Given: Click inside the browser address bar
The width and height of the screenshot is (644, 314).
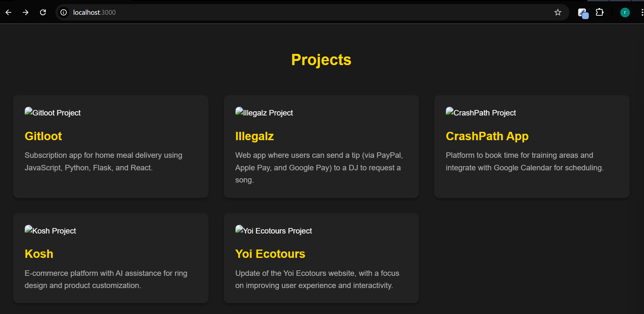Looking at the screenshot, I should [x=224, y=12].
